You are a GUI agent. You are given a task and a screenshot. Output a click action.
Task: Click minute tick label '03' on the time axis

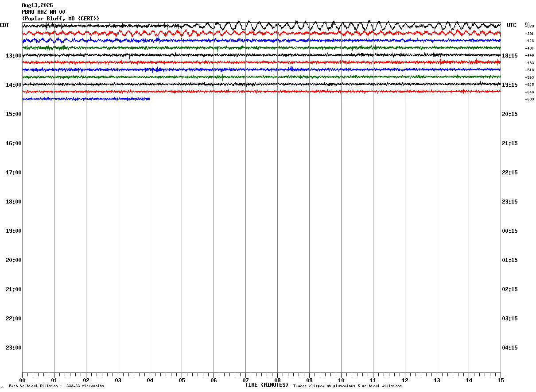(x=118, y=380)
